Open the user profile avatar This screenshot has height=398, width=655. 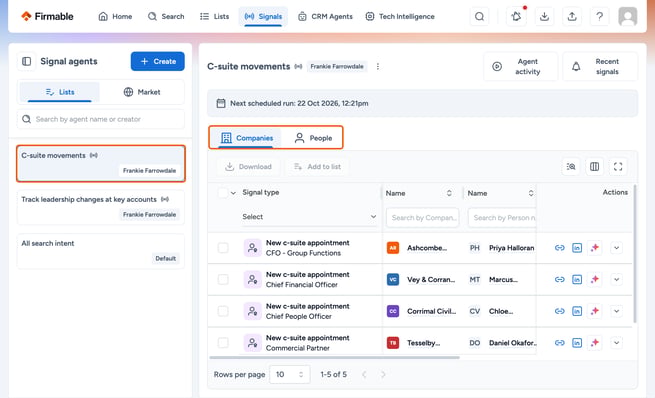click(x=627, y=16)
